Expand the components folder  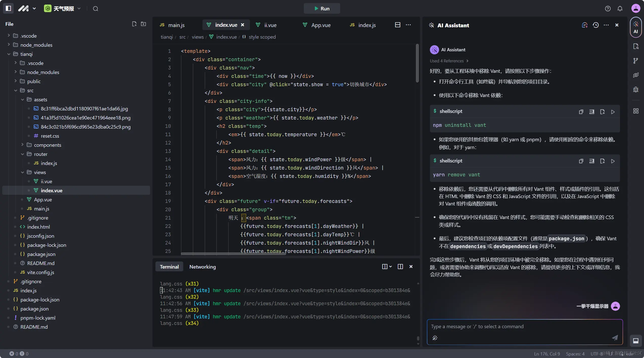[x=22, y=145]
